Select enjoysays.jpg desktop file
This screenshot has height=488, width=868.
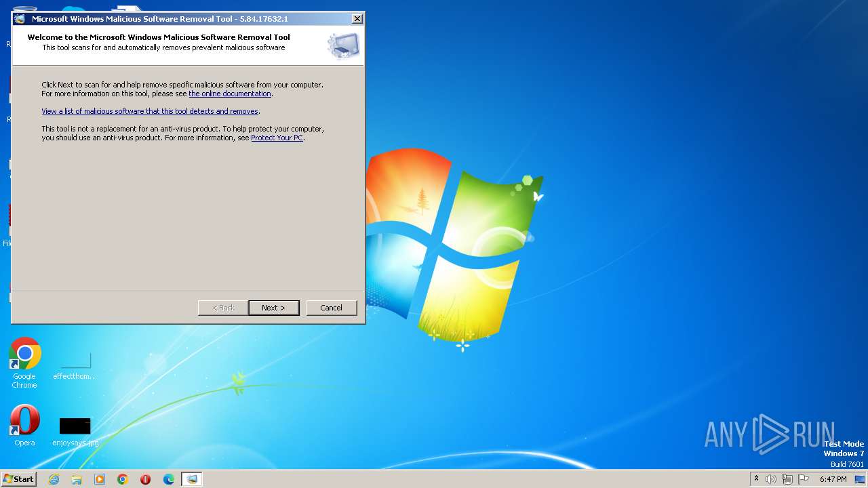pyautogui.click(x=75, y=432)
